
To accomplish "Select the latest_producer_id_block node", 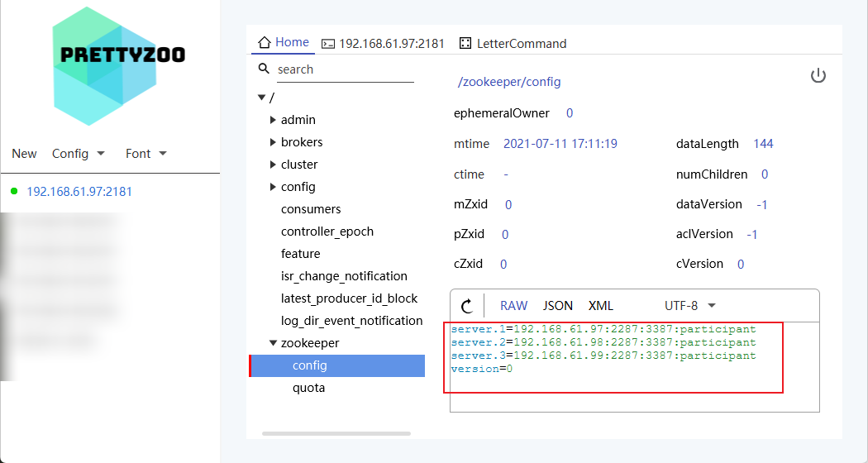I will [350, 298].
